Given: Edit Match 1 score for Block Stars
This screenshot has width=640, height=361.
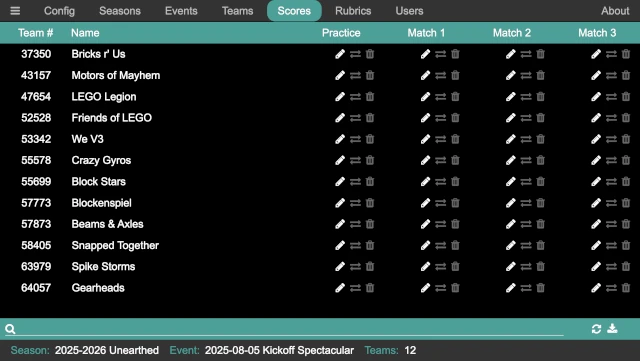Looking at the screenshot, I should [x=425, y=181].
